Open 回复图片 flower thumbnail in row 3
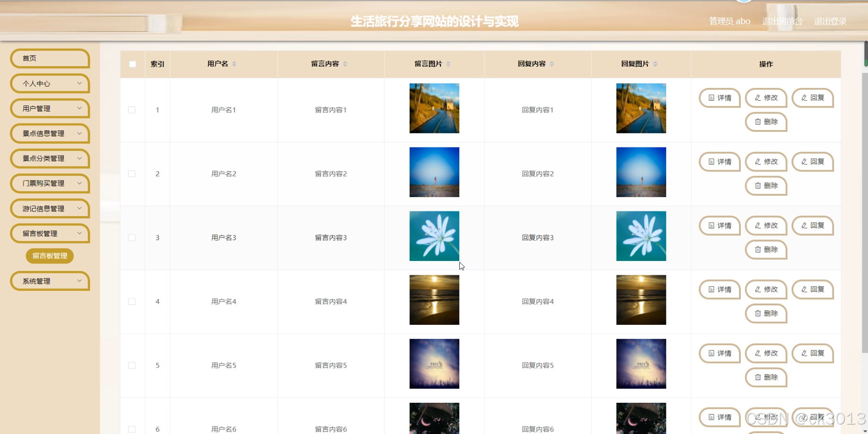 point(641,236)
